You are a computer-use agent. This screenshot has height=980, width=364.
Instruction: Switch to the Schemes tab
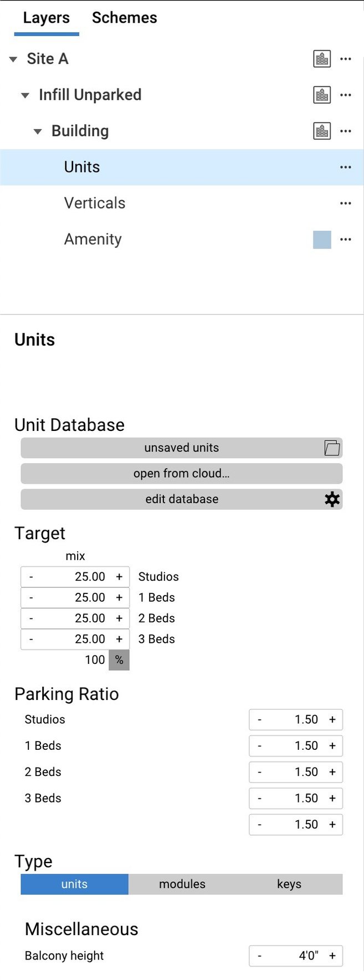(x=124, y=18)
